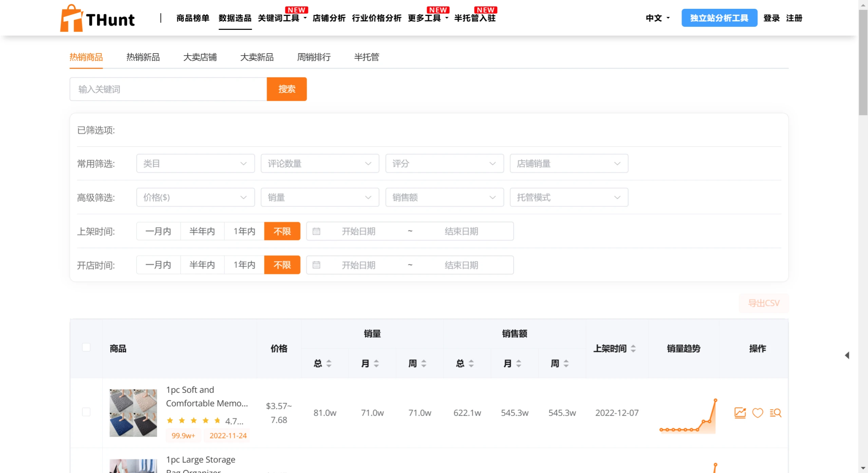868x473 pixels.
Task: Click the 搜索 search button
Action: [286, 89]
